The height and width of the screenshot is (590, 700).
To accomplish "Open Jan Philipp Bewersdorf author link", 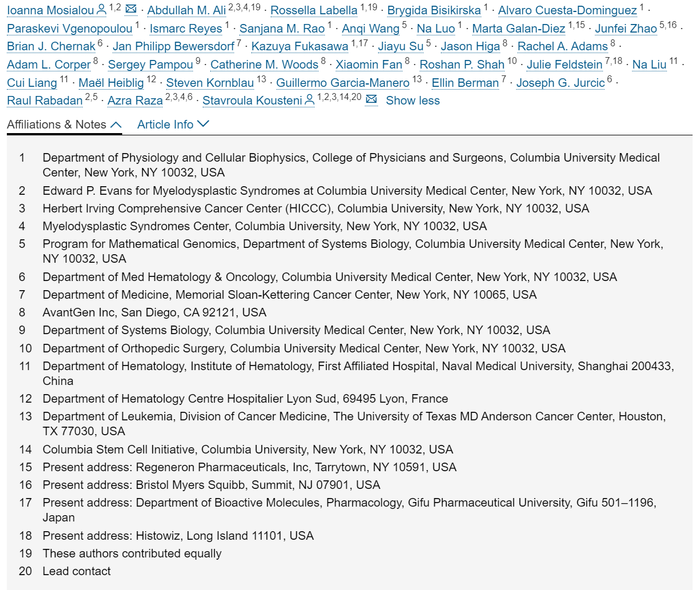I will [x=174, y=46].
